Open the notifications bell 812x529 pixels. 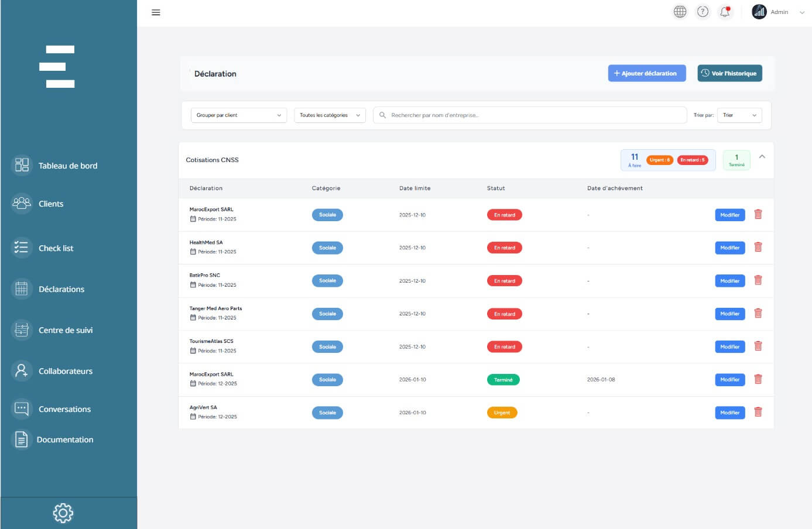tap(725, 12)
